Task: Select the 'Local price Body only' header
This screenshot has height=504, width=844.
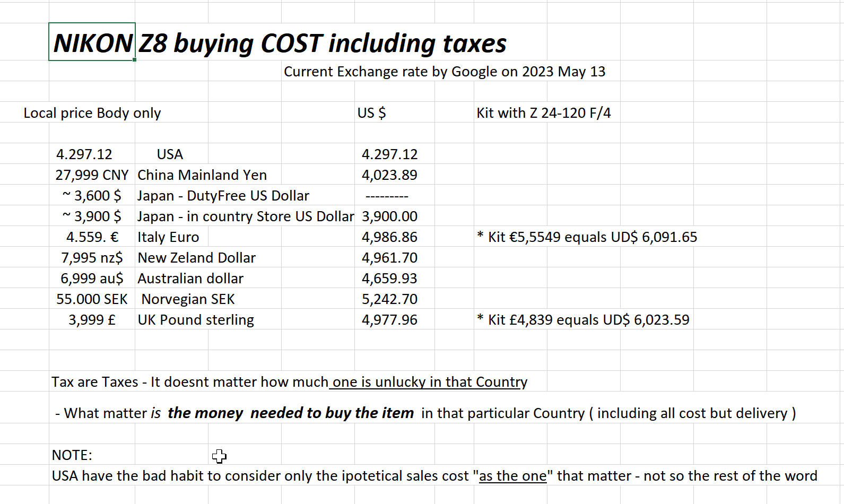Action: coord(92,113)
